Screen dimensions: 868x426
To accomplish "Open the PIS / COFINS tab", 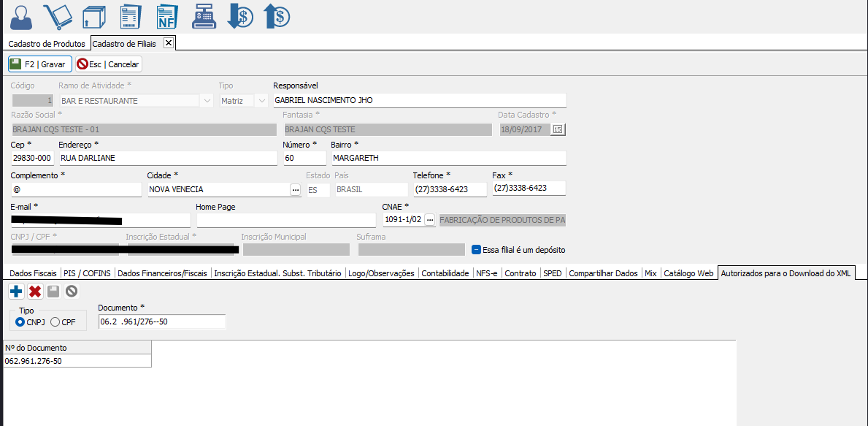I will click(x=87, y=273).
